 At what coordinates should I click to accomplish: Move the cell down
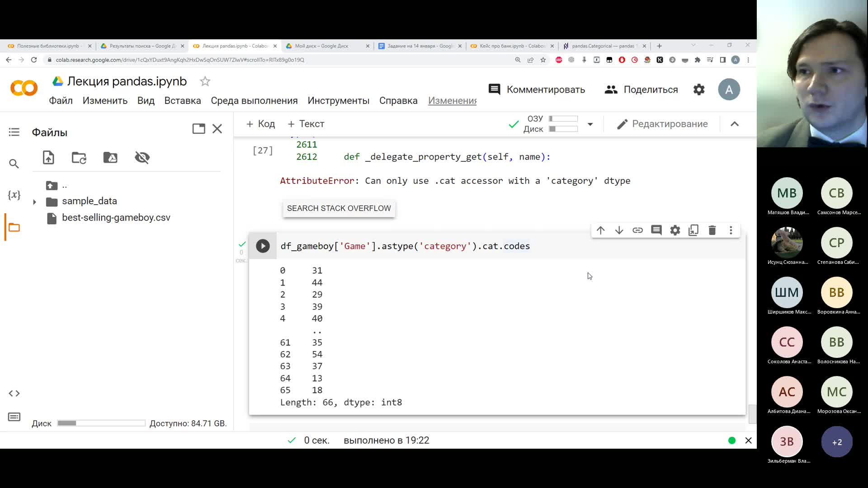tap(619, 230)
